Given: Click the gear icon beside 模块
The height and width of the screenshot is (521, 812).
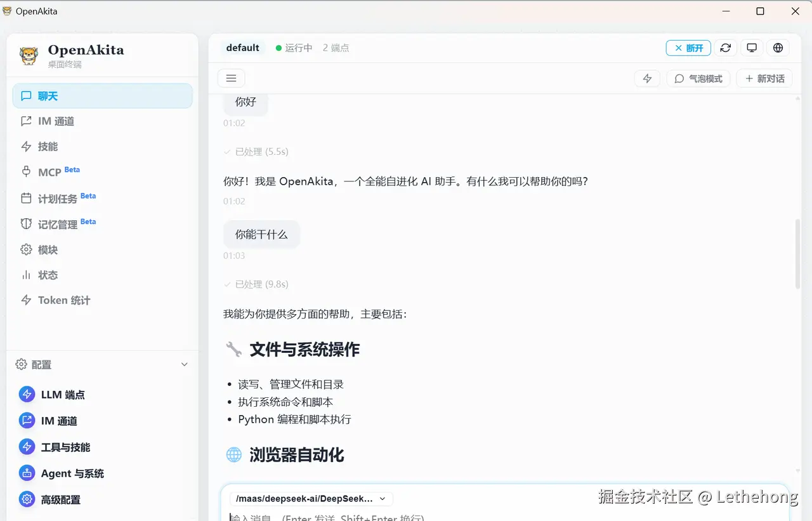Looking at the screenshot, I should tap(26, 249).
